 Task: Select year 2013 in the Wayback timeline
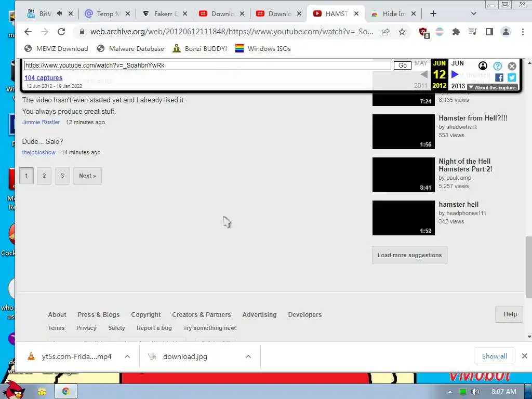[x=458, y=86]
